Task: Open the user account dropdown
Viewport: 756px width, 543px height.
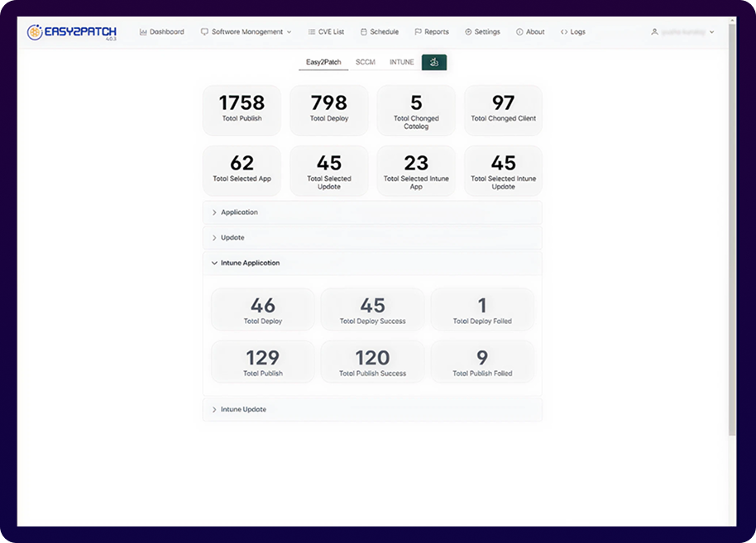Action: [682, 32]
